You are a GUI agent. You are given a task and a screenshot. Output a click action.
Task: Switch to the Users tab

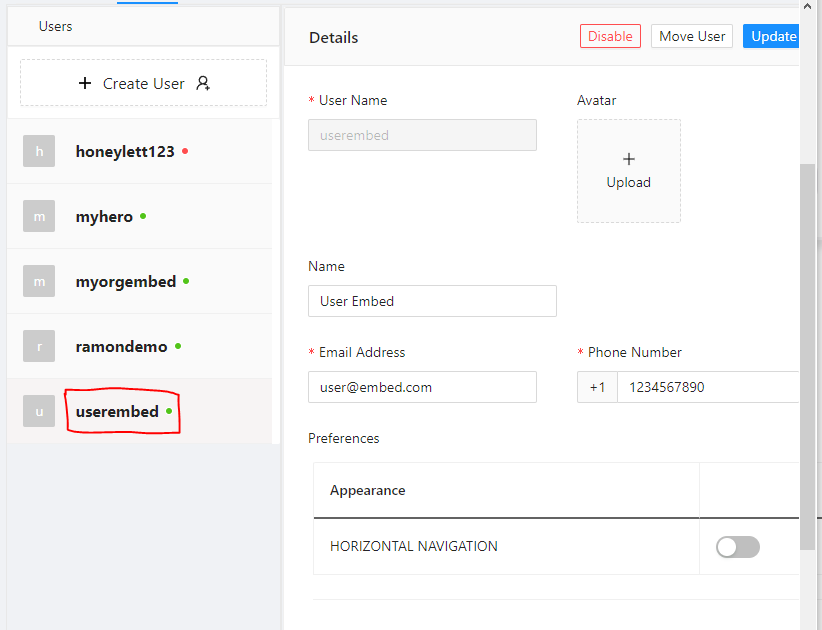56,26
